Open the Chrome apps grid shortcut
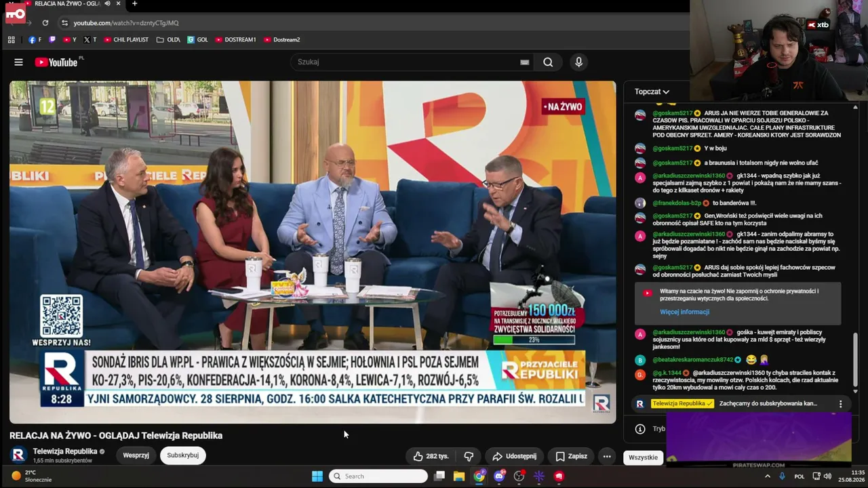The image size is (868, 488). tap(11, 40)
